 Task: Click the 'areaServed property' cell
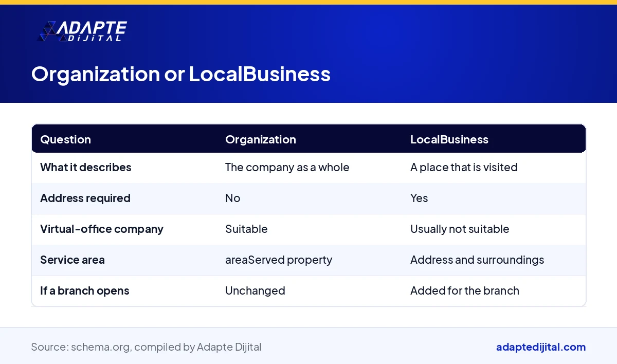(279, 260)
